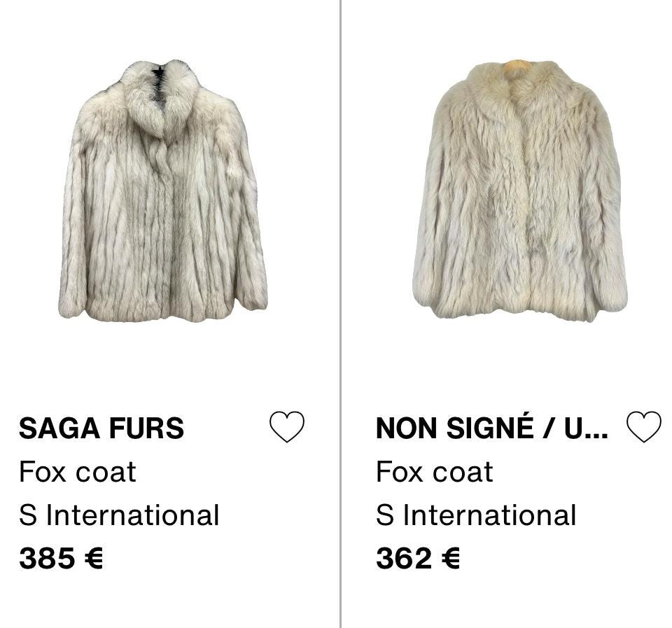
Task: Select S International size on Saga Furs item
Action: tap(119, 515)
